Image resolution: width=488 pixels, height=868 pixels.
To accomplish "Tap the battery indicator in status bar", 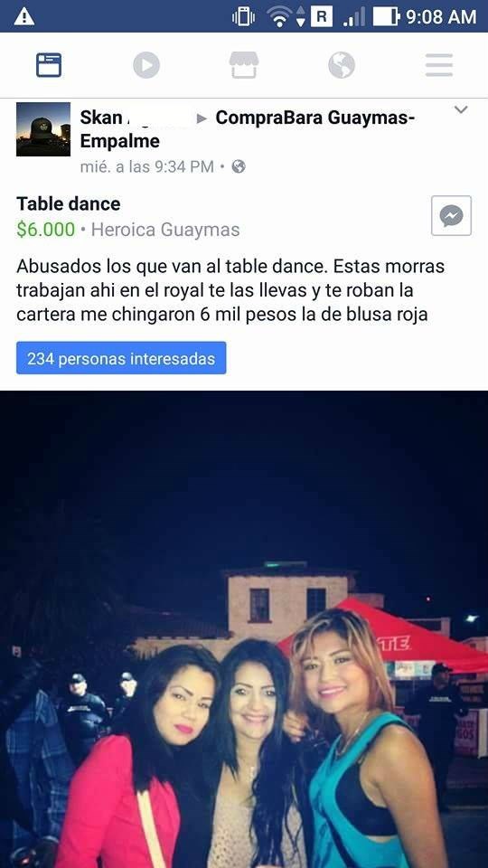I will pyautogui.click(x=386, y=16).
